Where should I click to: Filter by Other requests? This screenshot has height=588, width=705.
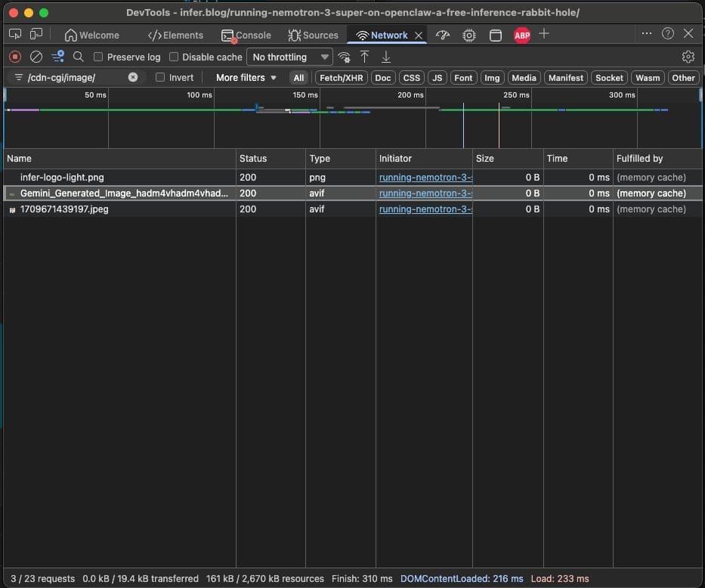(683, 78)
